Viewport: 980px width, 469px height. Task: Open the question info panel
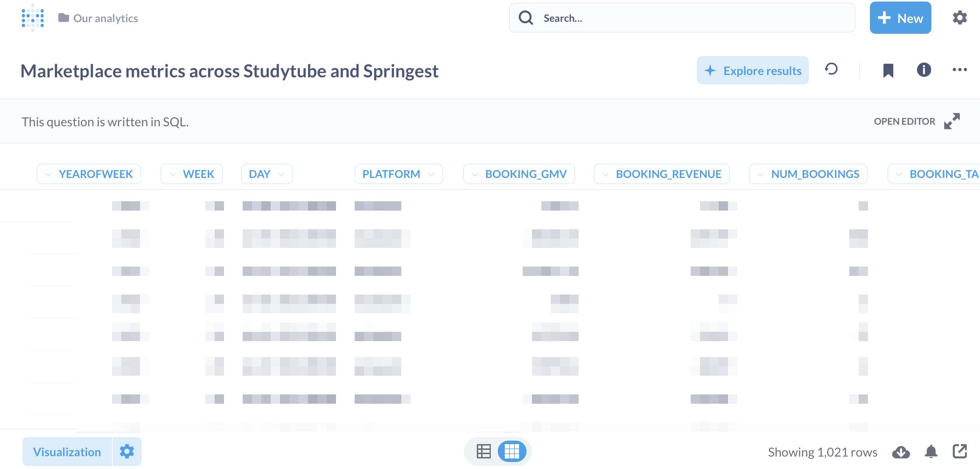(x=924, y=70)
